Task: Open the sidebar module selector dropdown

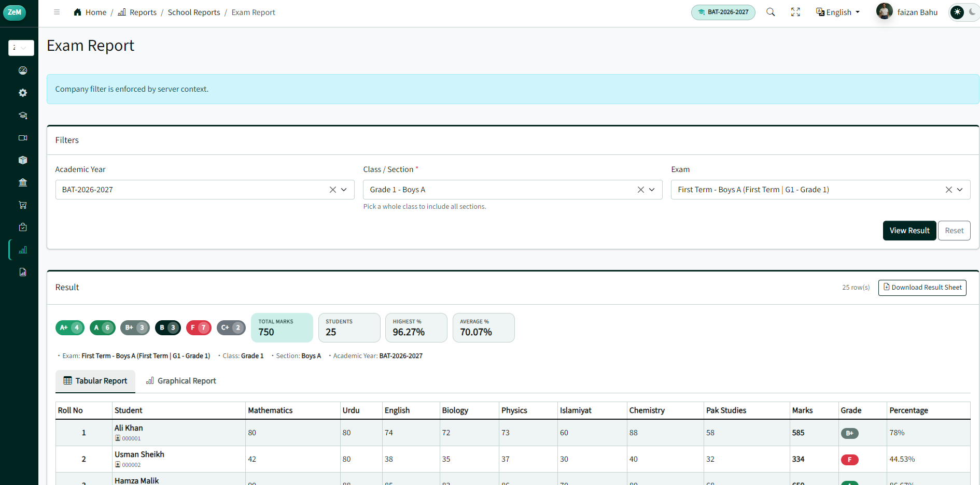Action: tap(21, 48)
